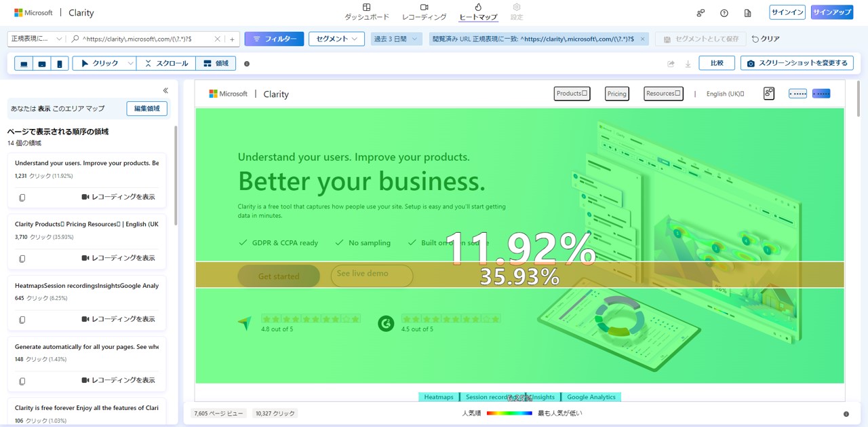Screen dimensions: 868x427
Task: Copy icon on 'Generate automatically' area card
Action: click(x=22, y=381)
